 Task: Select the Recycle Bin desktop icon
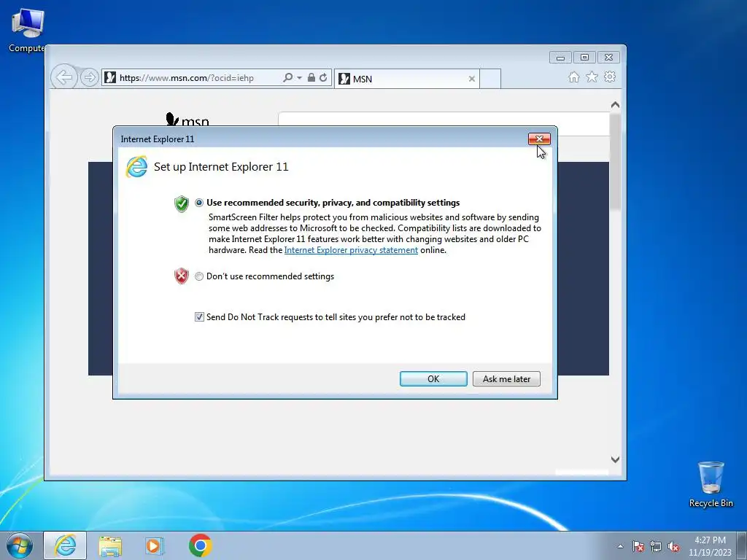point(711,484)
